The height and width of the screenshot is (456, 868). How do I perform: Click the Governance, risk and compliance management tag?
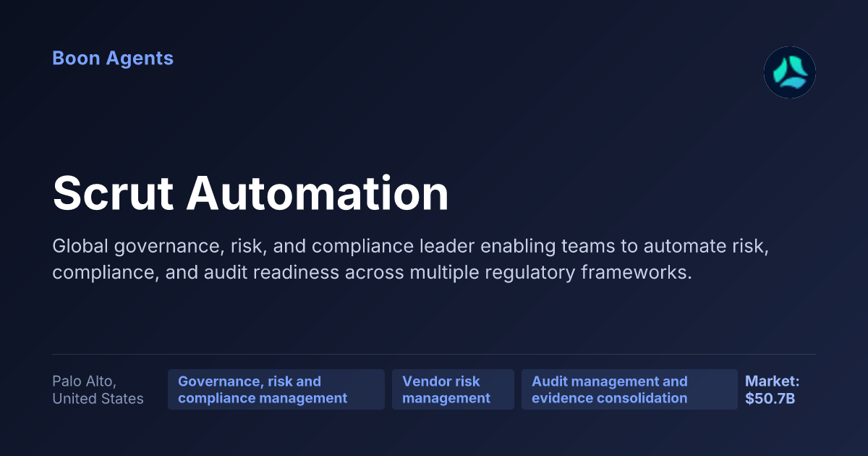(x=276, y=389)
